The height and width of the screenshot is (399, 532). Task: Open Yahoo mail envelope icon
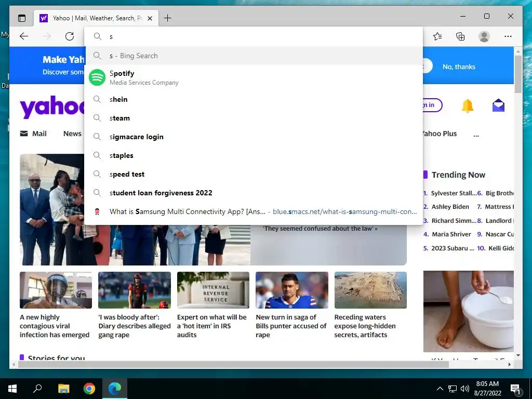(498, 105)
